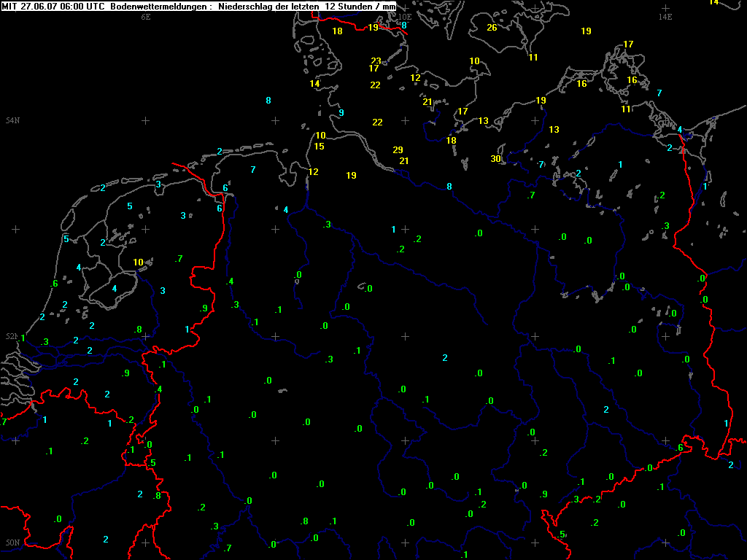Screen dimensions: 747x560
Task: Click the yellow 30 precipitation value
Action: [x=495, y=159]
